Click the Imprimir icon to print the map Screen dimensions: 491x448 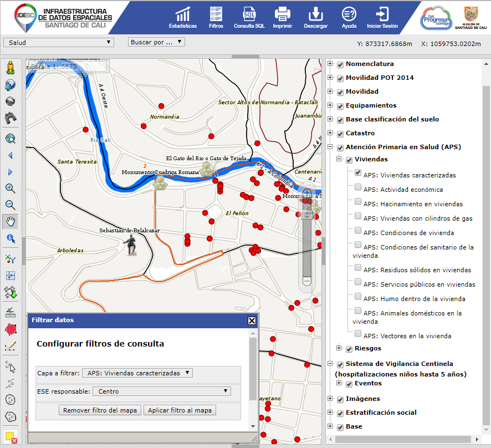pos(283,17)
